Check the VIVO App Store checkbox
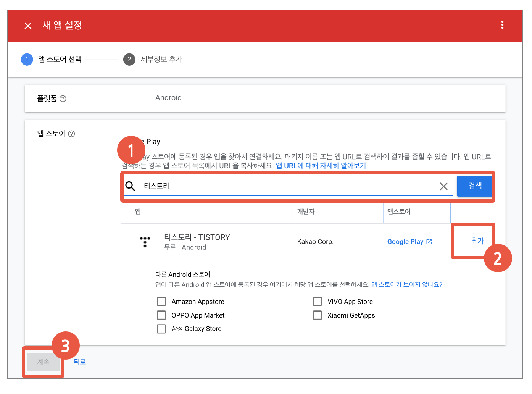 (x=318, y=302)
